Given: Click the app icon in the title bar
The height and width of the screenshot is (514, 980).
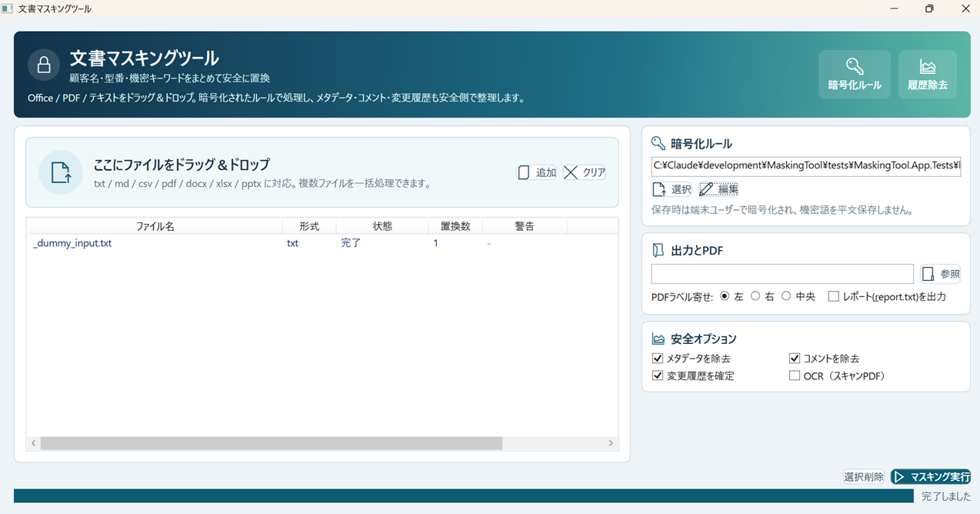Looking at the screenshot, I should point(8,9).
